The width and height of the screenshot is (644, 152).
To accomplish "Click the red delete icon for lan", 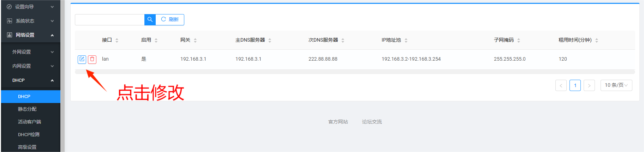I will (92, 59).
